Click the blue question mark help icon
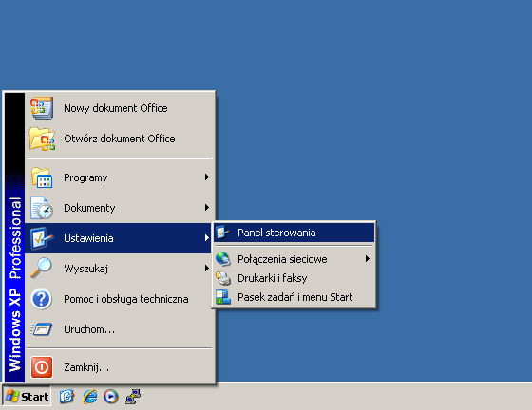The width and height of the screenshot is (532, 410). (42, 299)
